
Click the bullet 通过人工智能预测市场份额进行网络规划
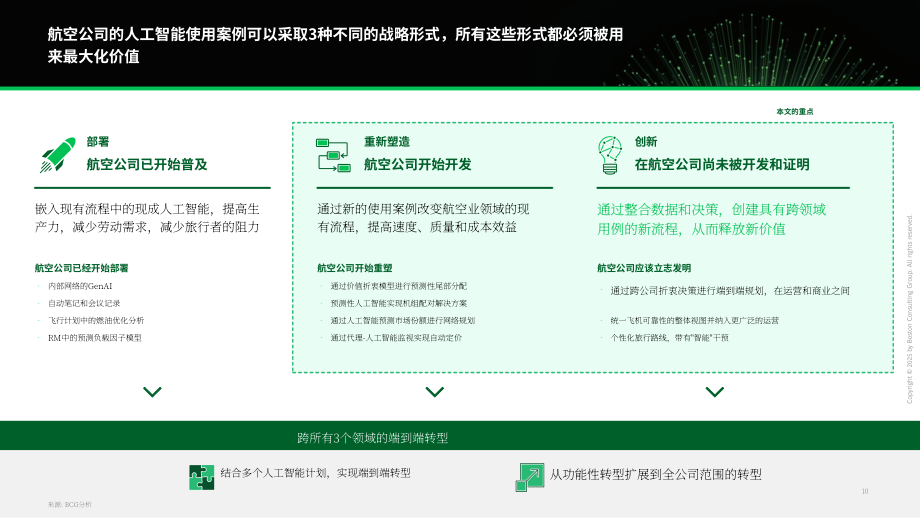pos(402,320)
